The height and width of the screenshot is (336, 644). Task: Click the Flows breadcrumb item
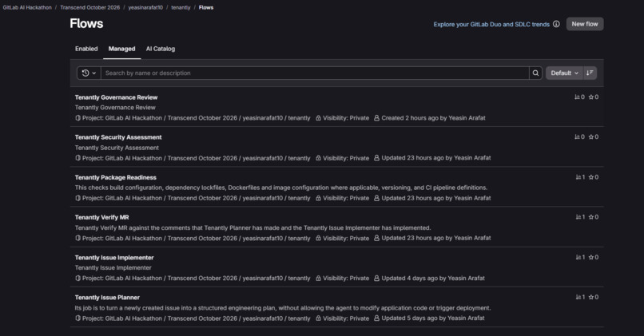click(x=206, y=7)
